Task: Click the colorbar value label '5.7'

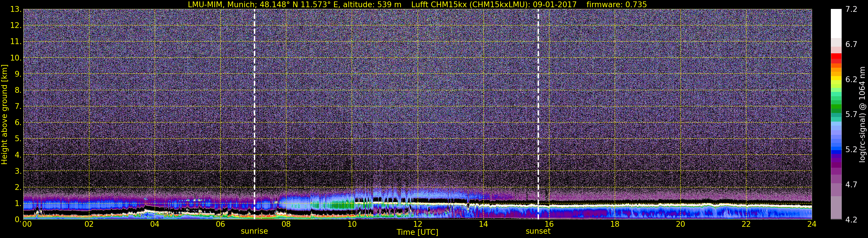Action: pyautogui.click(x=851, y=115)
